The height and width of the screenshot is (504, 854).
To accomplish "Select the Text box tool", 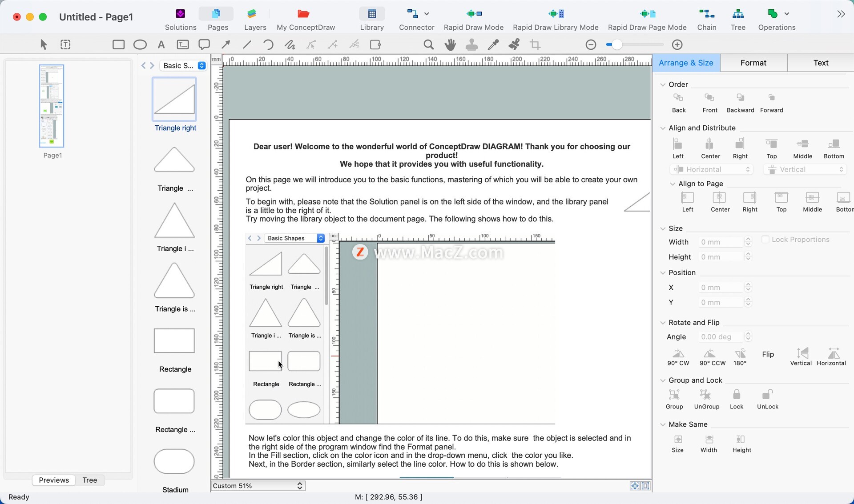I will [x=183, y=44].
